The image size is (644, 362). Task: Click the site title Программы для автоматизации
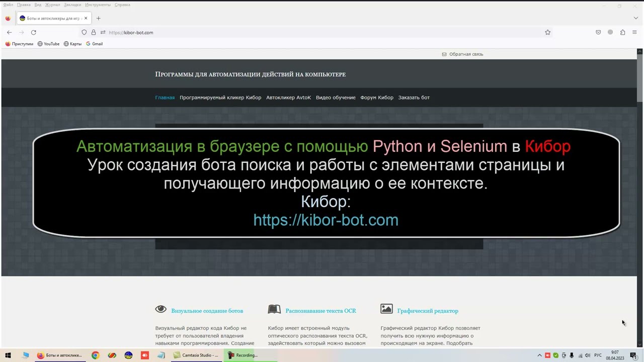250,74
